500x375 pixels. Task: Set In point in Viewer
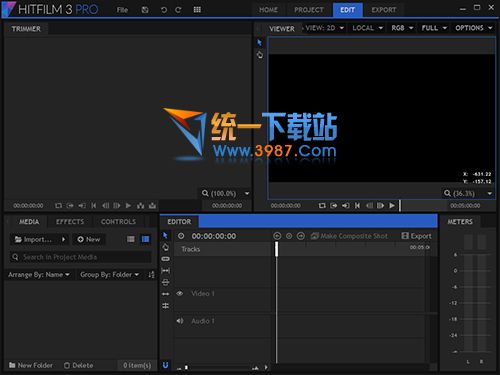tap(334, 206)
